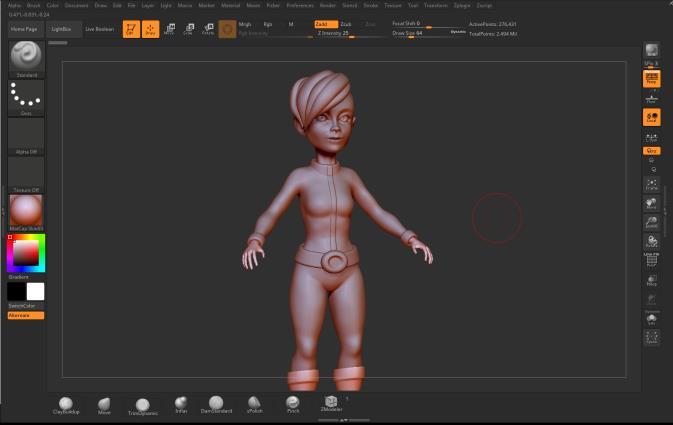Select white main color swatch
The height and width of the screenshot is (425, 673).
click(36, 291)
